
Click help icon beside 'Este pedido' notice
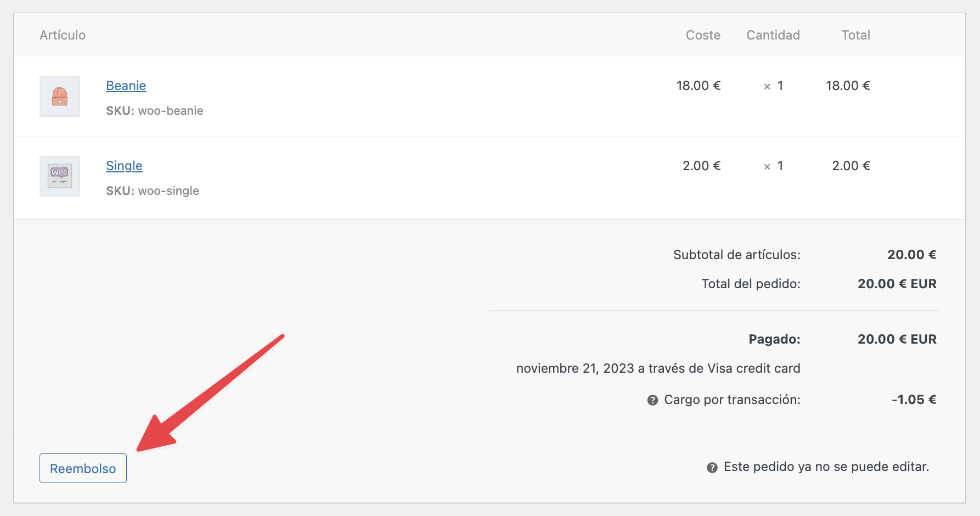click(x=712, y=468)
